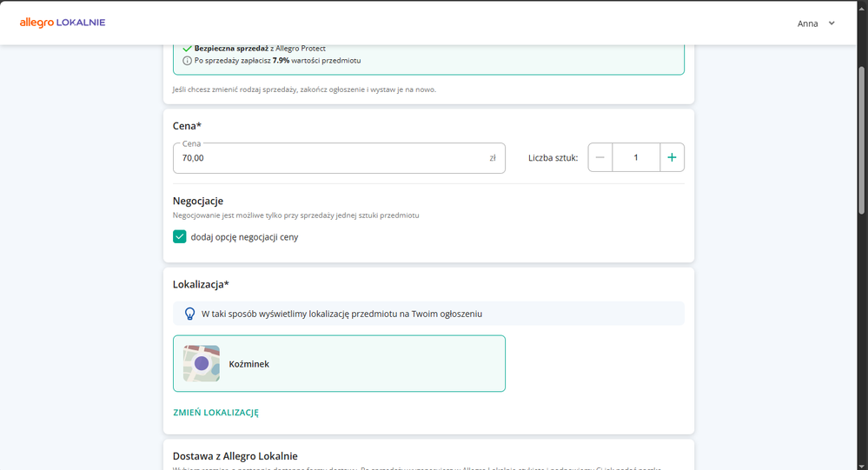The width and height of the screenshot is (868, 470).
Task: Click the ZMIEŃ LOKALIZACJĘ link
Action: coord(215,413)
